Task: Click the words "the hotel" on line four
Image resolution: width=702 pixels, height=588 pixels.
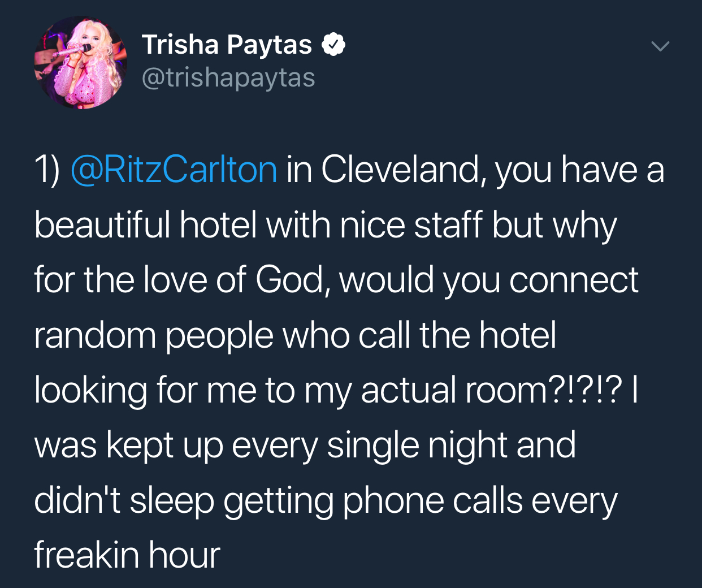Action: coord(488,335)
